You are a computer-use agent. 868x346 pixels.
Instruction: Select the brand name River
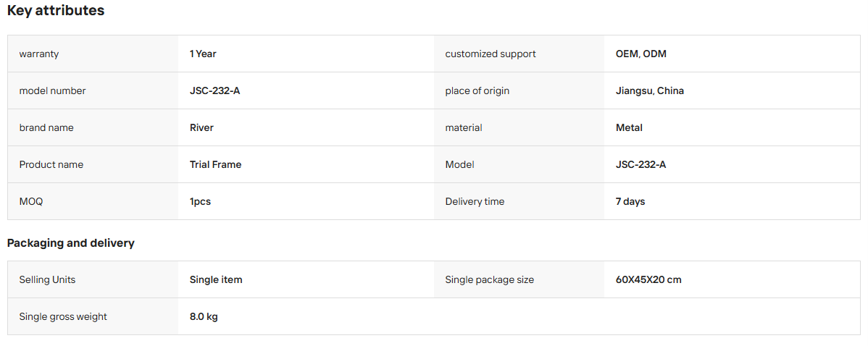(x=201, y=127)
